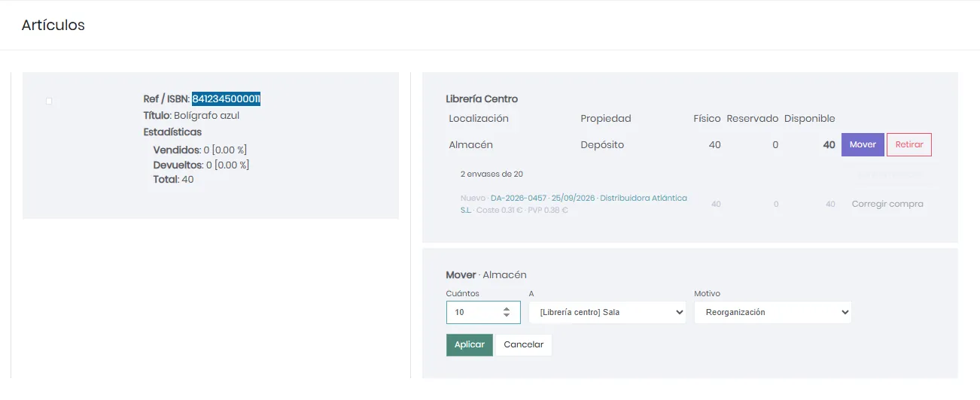The image size is (980, 400).
Task: Apply the stock move with Aplicar
Action: (x=470, y=344)
